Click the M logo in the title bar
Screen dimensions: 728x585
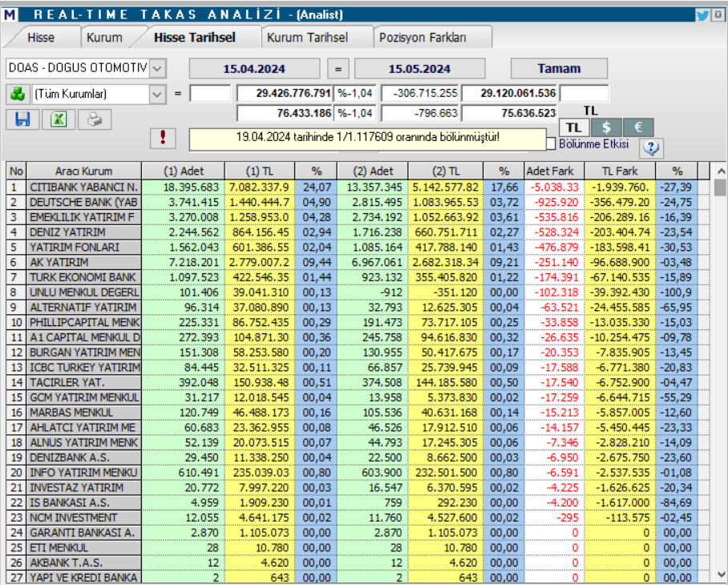point(11,13)
